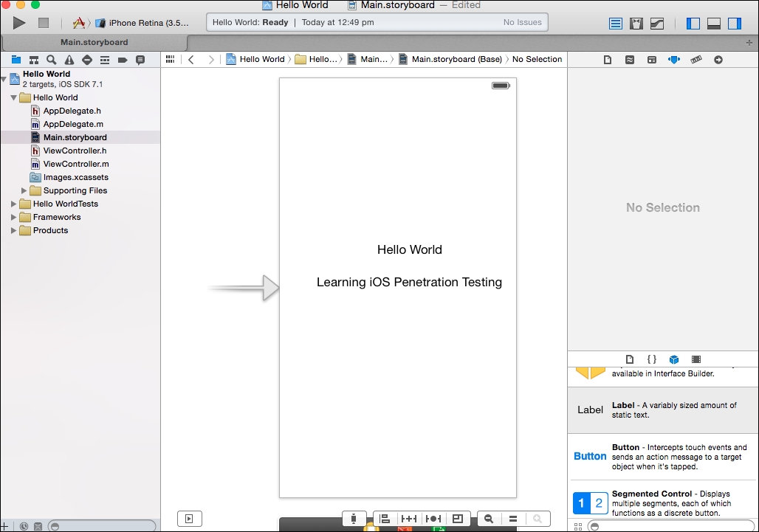
Task: Click the Run button to build
Action: pos(19,23)
